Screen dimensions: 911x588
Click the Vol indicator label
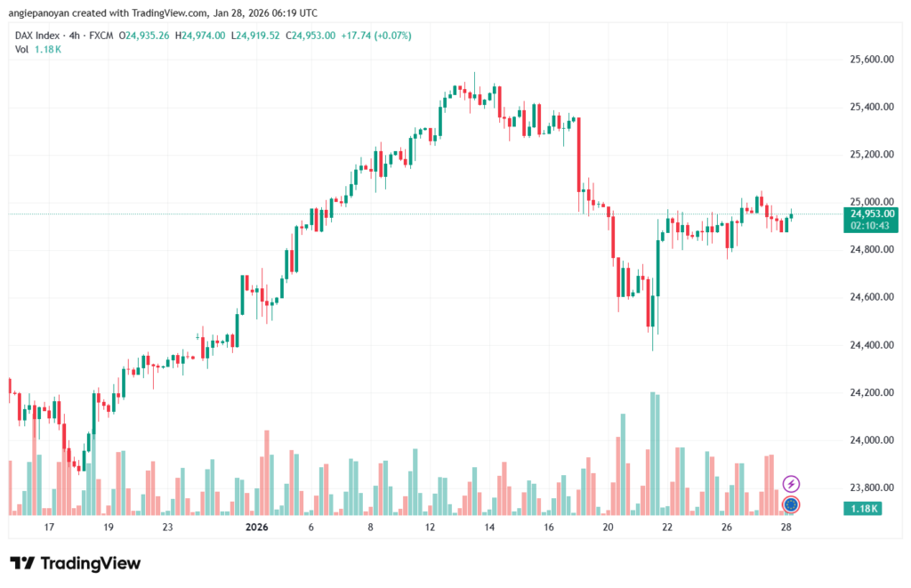(22, 50)
